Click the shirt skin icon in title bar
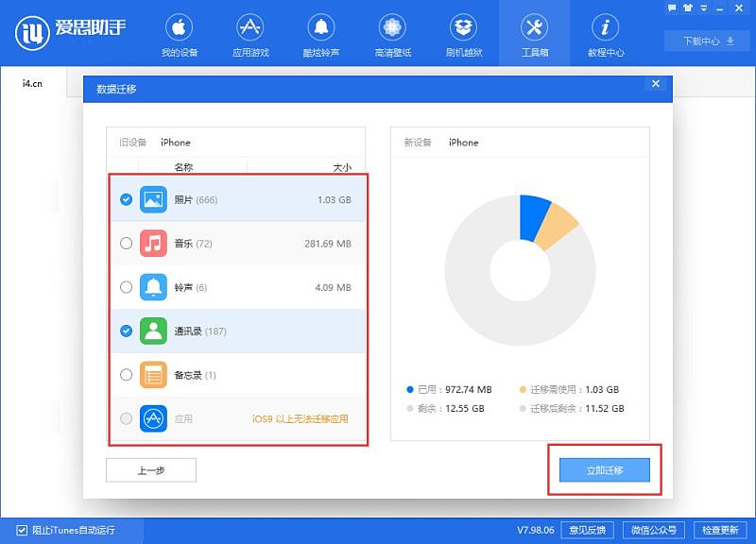The width and height of the screenshot is (756, 544). click(688, 8)
